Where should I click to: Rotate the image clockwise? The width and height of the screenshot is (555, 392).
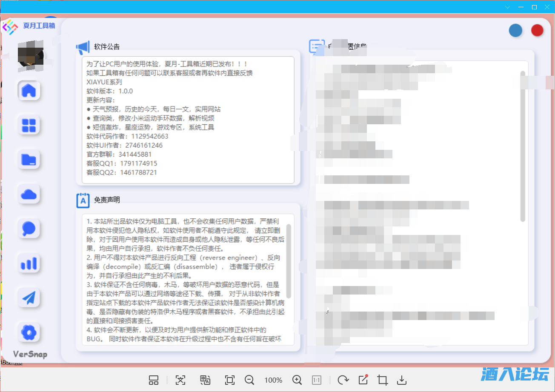[343, 380]
